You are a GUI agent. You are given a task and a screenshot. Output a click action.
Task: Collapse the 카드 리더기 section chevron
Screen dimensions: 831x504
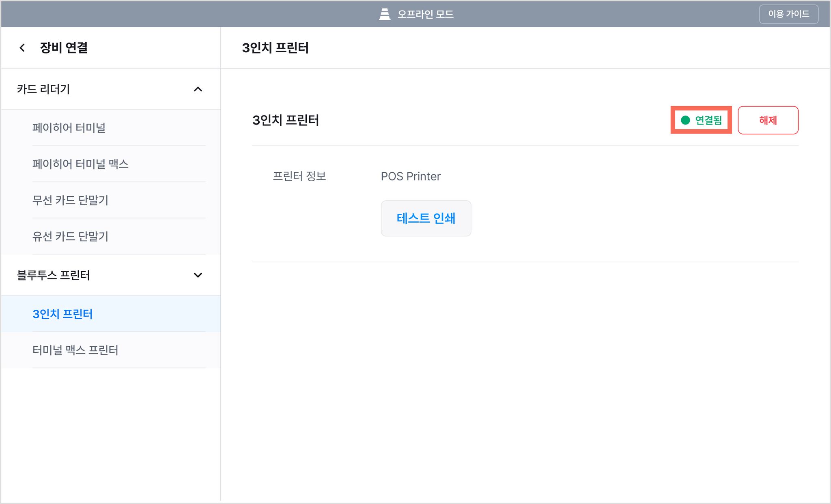198,89
